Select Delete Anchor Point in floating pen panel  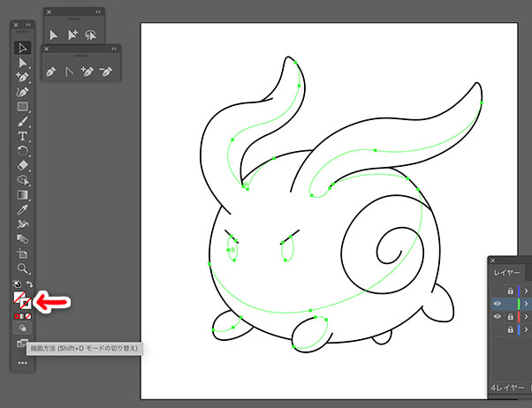[105, 72]
